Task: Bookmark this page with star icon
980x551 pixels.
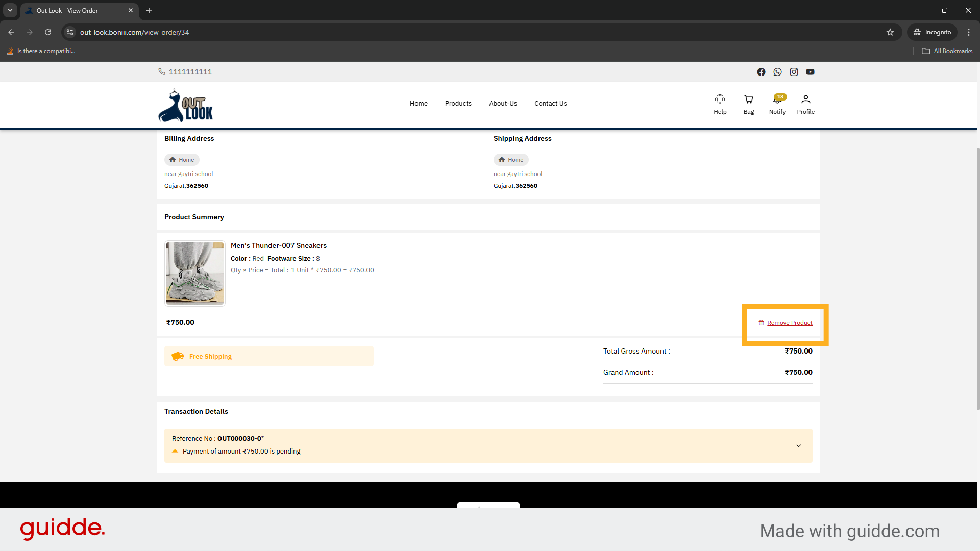Action: (890, 32)
